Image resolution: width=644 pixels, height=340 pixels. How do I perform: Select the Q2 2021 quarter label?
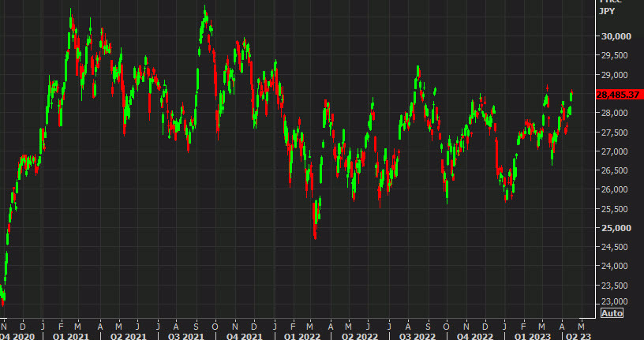[129, 336]
